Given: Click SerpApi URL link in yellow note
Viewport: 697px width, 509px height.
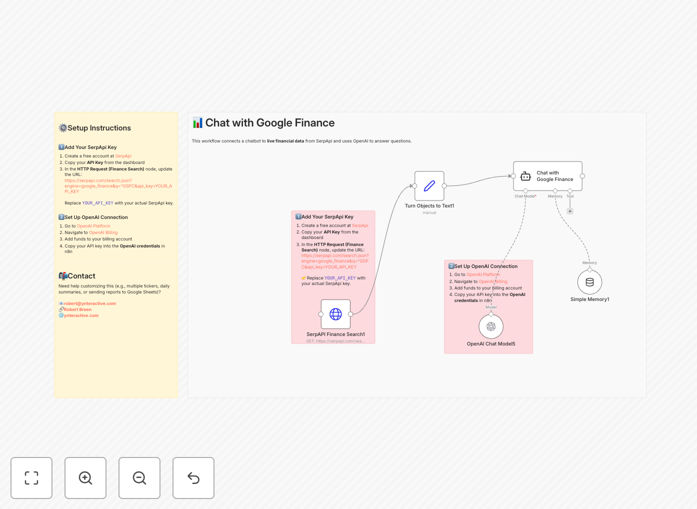Looking at the screenshot, I should click(118, 186).
